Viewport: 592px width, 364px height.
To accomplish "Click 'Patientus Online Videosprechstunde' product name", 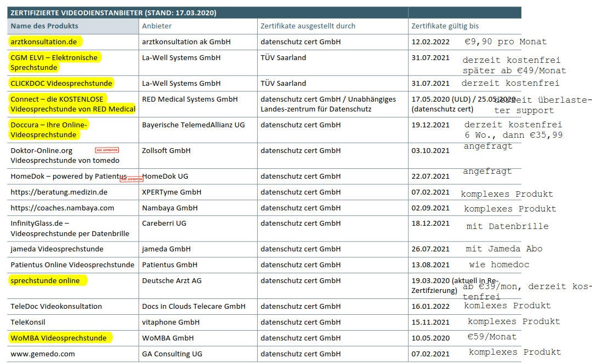I will click(x=72, y=265).
